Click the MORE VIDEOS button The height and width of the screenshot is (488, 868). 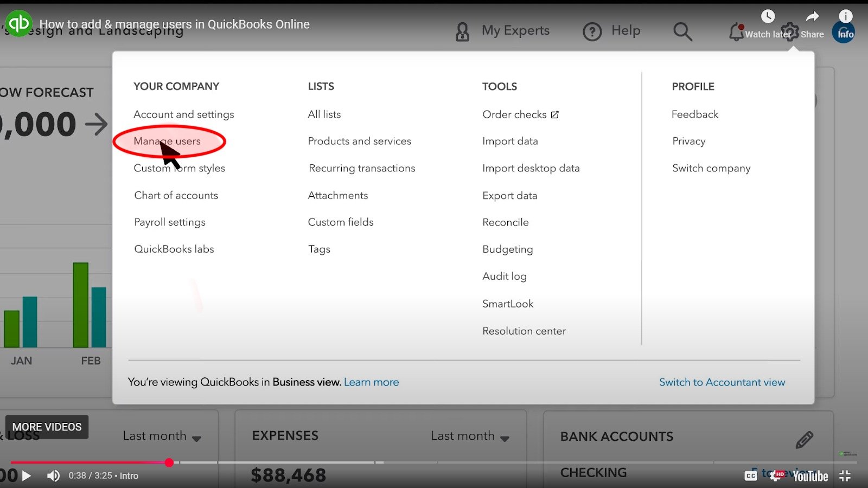click(x=47, y=427)
